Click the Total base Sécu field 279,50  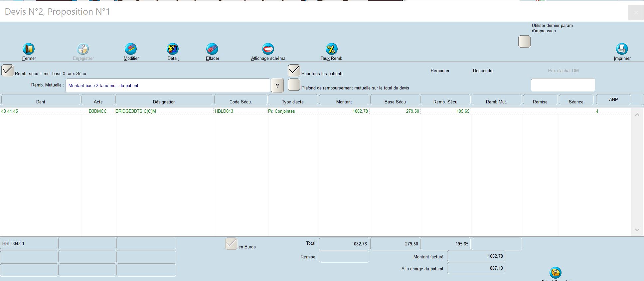point(395,244)
